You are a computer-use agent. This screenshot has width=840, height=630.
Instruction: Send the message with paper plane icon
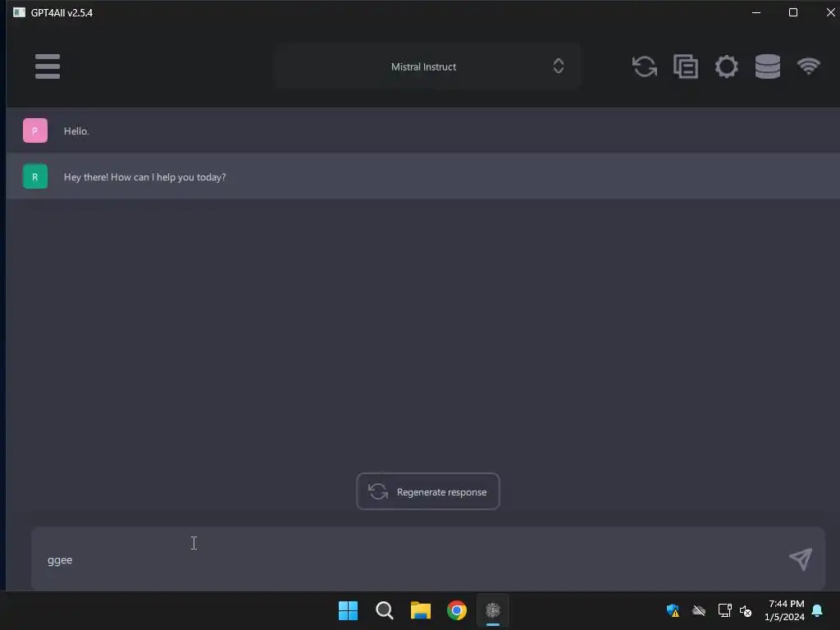(801, 559)
